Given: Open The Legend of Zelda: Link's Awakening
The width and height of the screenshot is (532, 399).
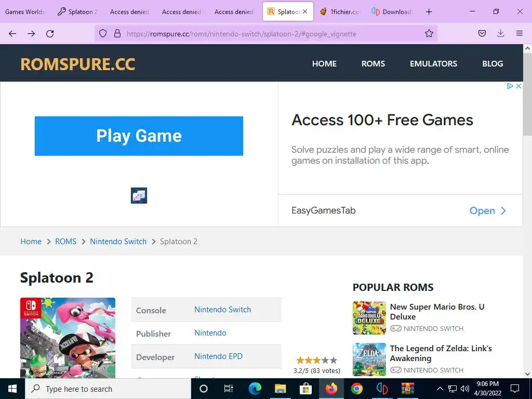Looking at the screenshot, I should (441, 353).
